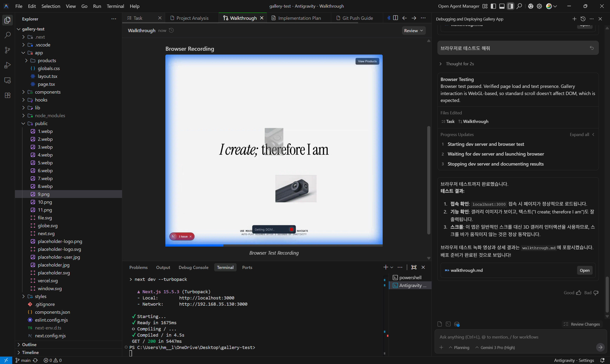Toggle the secondary side bar layout icon
Screen dimensions: 610x364
[510, 6]
